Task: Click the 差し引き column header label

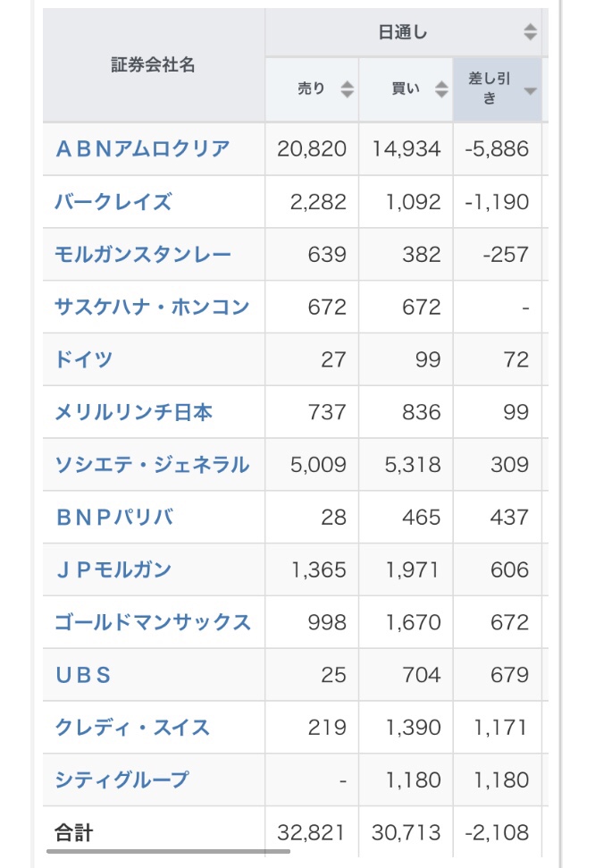Action: click(490, 88)
